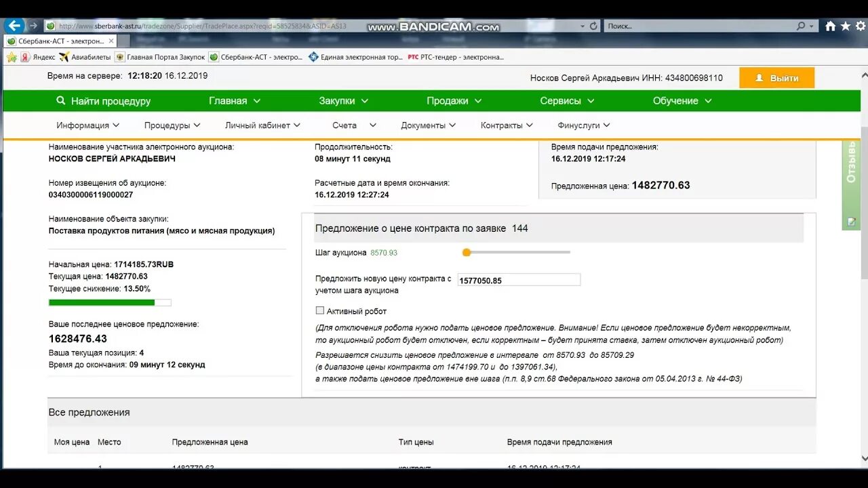Screen dimensions: 868x488
Task: Click the browser address bar URL
Action: 203,26
